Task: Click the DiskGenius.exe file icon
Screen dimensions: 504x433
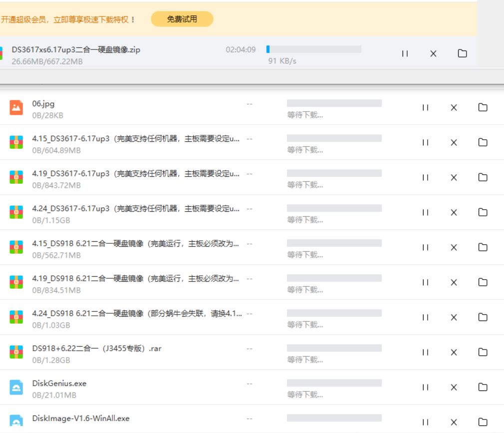Action: pos(16,388)
